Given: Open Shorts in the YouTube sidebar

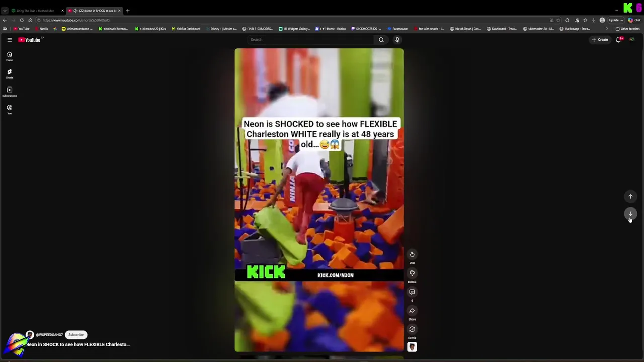Looking at the screenshot, I should [9, 74].
